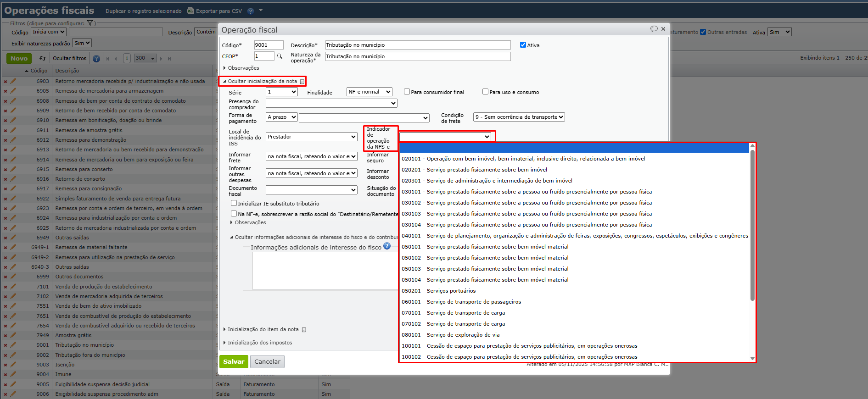Click the filter funnel icon beside Filtros
The image size is (868, 399).
tap(90, 23)
